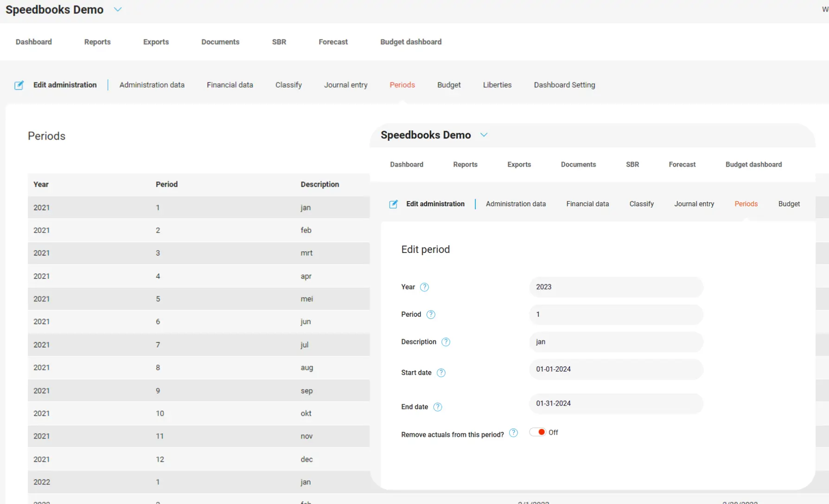Select the Liberties sub-tab
The image size is (829, 504).
497,85
